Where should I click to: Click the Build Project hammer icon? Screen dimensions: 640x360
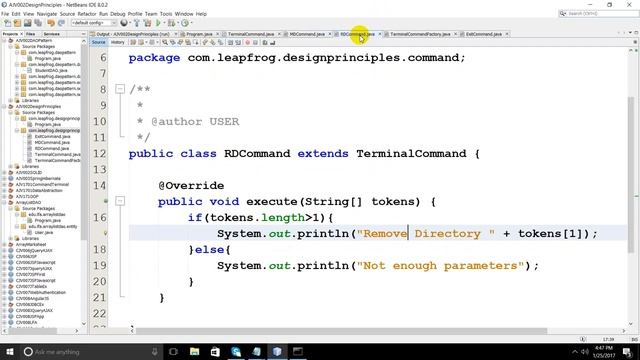coord(137,23)
